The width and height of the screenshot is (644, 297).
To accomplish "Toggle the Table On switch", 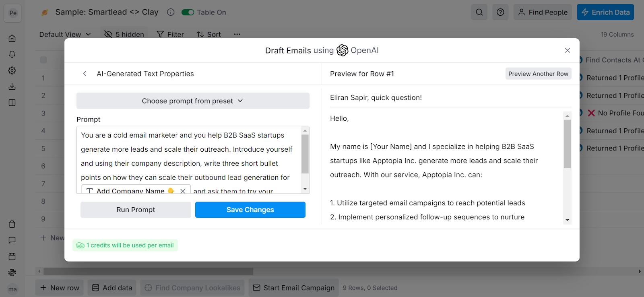I will (188, 12).
